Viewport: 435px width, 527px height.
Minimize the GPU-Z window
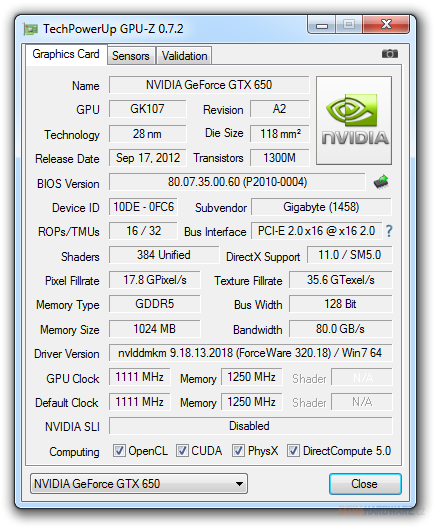pyautogui.click(x=322, y=25)
